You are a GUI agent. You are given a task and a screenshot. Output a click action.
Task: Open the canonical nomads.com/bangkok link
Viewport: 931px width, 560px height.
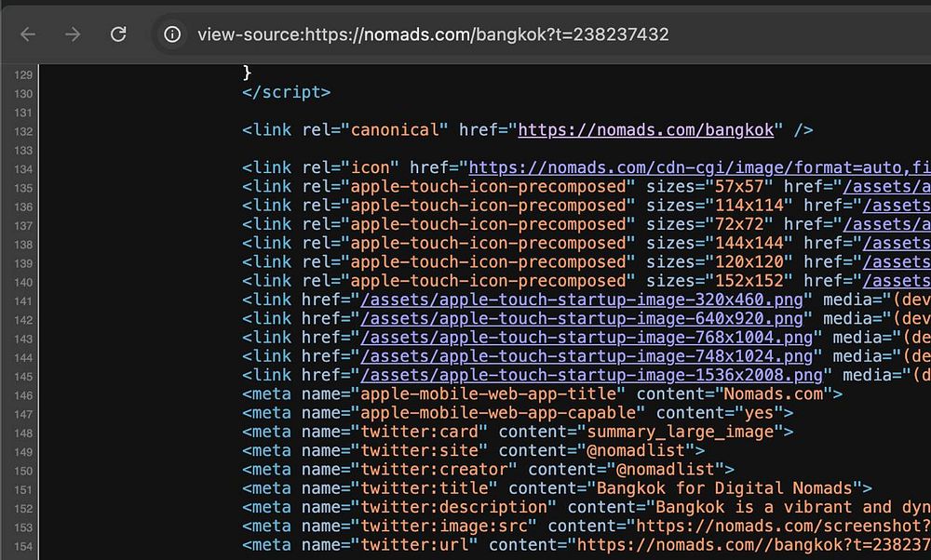click(x=646, y=130)
